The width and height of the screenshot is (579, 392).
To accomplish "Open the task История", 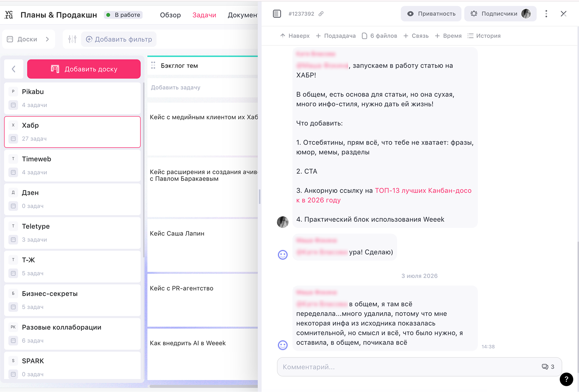I will (484, 36).
